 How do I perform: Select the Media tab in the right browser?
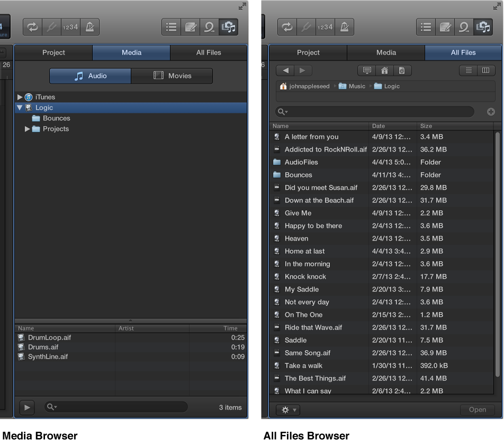(386, 52)
